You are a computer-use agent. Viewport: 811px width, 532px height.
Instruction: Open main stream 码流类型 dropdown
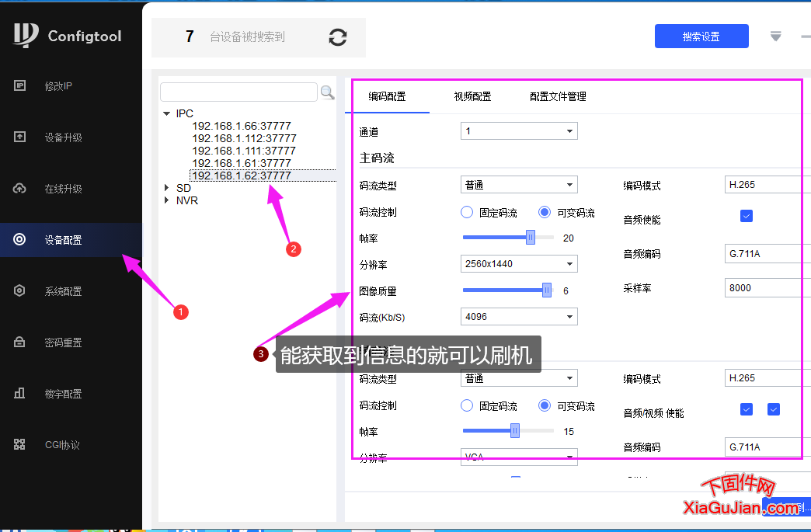click(519, 185)
